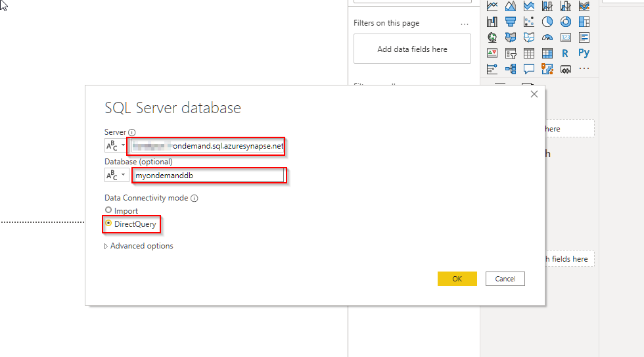Click info icon next to Server label

(132, 132)
